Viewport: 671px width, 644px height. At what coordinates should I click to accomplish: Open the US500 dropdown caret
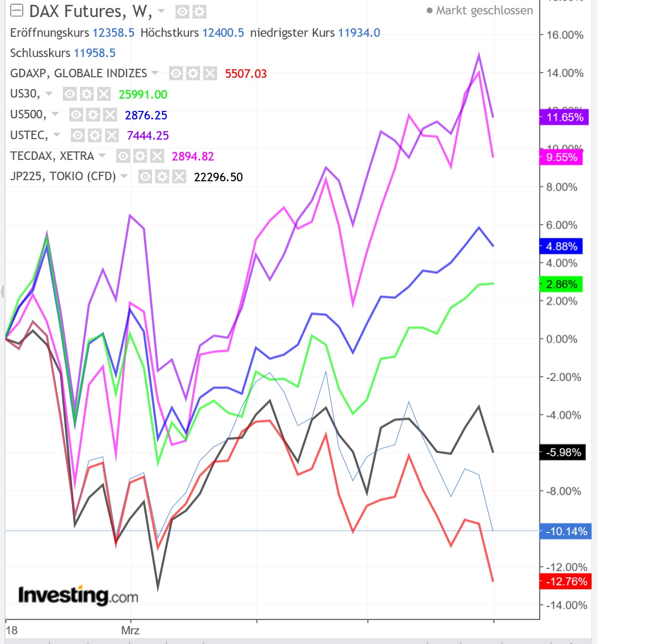pos(54,115)
